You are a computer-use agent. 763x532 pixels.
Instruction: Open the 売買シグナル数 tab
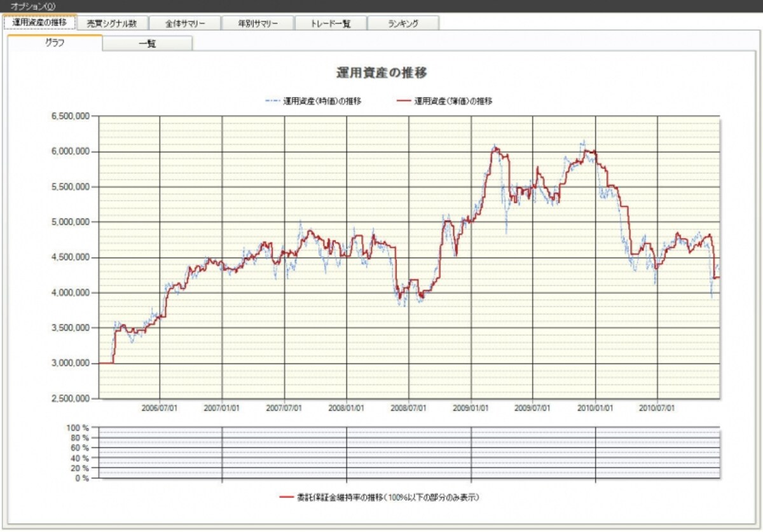(x=112, y=24)
